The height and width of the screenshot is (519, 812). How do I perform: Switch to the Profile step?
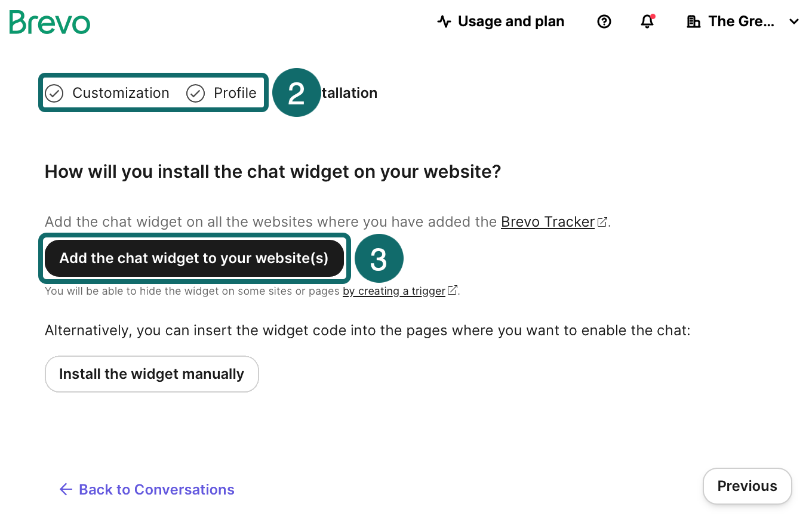(235, 94)
